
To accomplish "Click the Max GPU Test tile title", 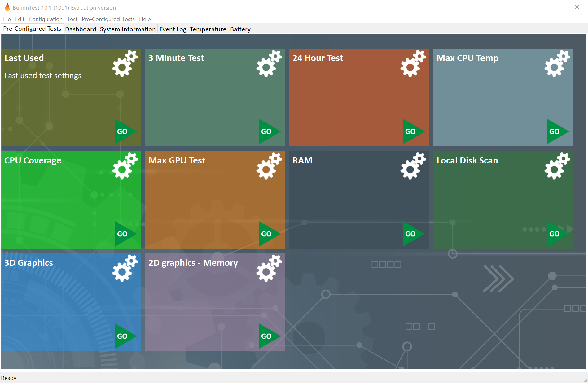I will [x=177, y=160].
